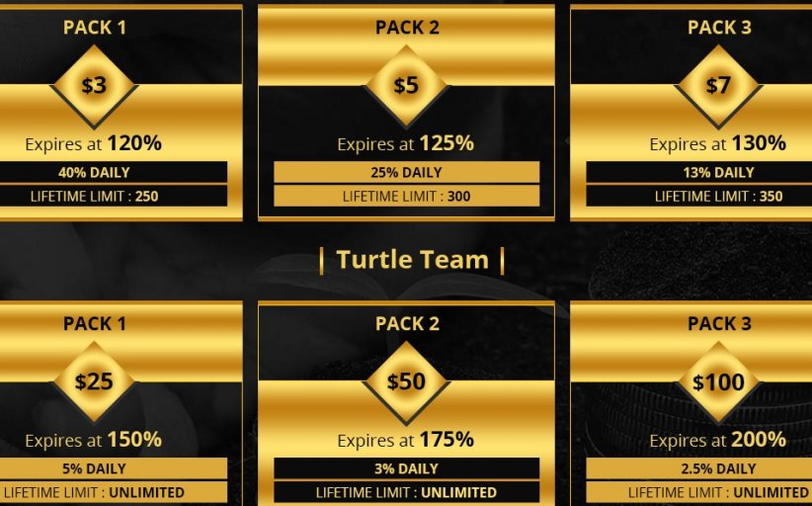The image size is (812, 506).
Task: Pick the $100 diamond price badge
Action: coord(718,381)
